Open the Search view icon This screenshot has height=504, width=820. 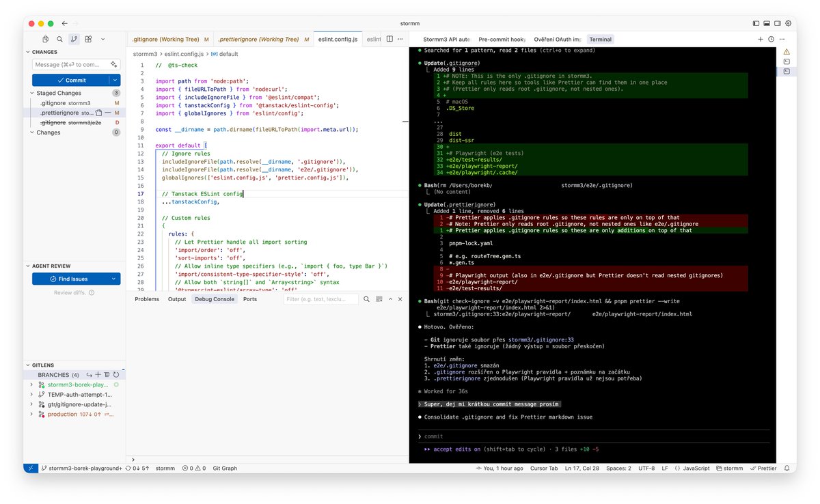click(59, 40)
